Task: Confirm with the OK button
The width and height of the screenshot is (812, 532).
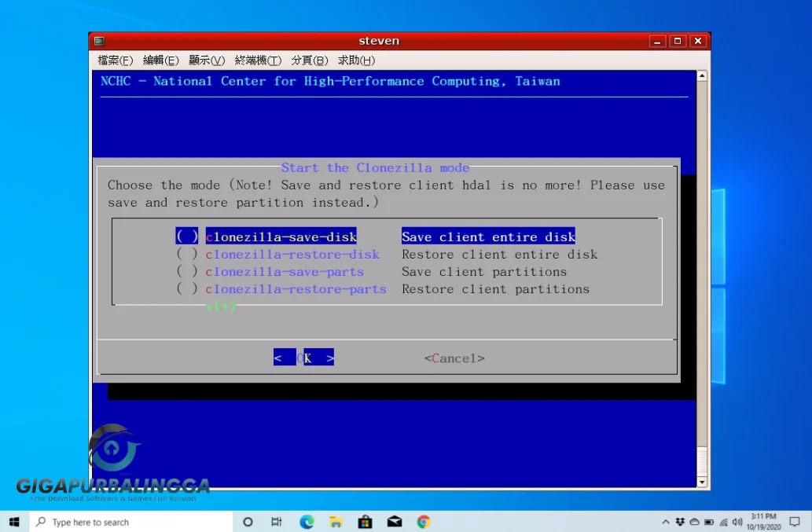Action: [x=303, y=358]
